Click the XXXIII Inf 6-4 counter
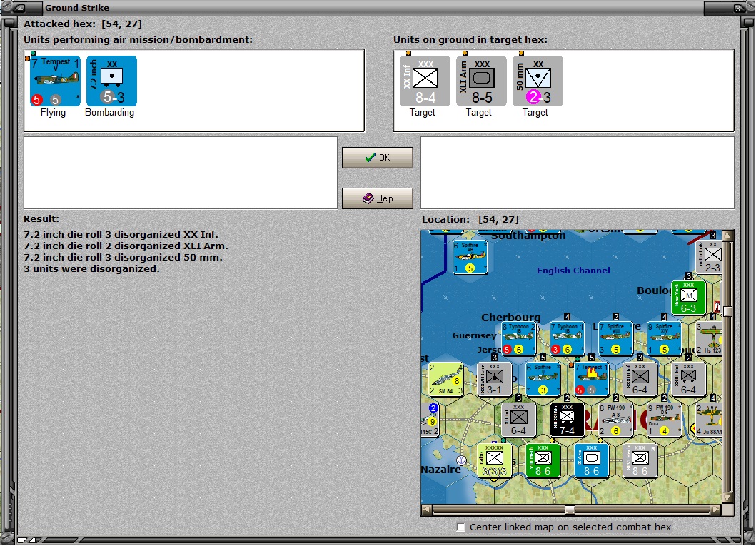 pyautogui.click(x=640, y=379)
